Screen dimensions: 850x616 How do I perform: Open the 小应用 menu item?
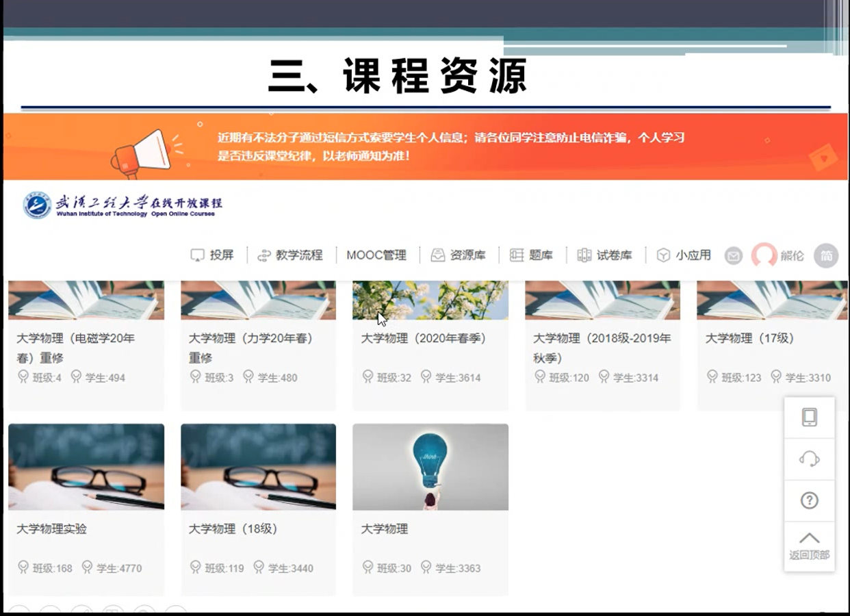693,255
